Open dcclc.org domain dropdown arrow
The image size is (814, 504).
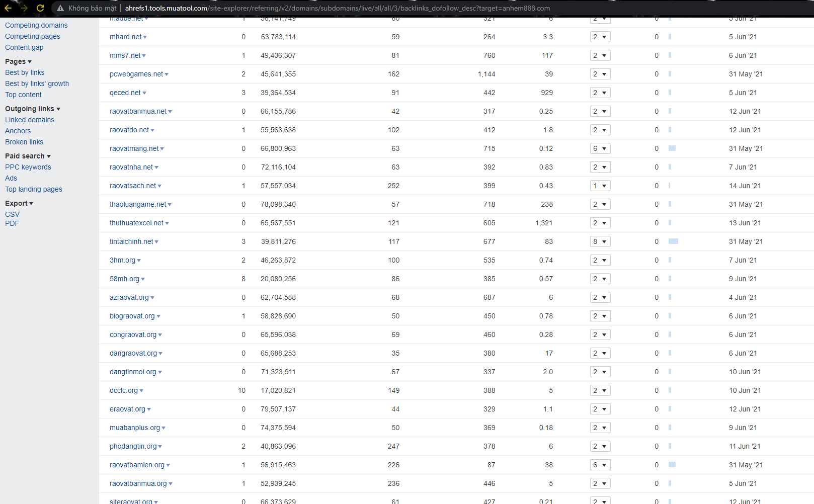click(141, 391)
